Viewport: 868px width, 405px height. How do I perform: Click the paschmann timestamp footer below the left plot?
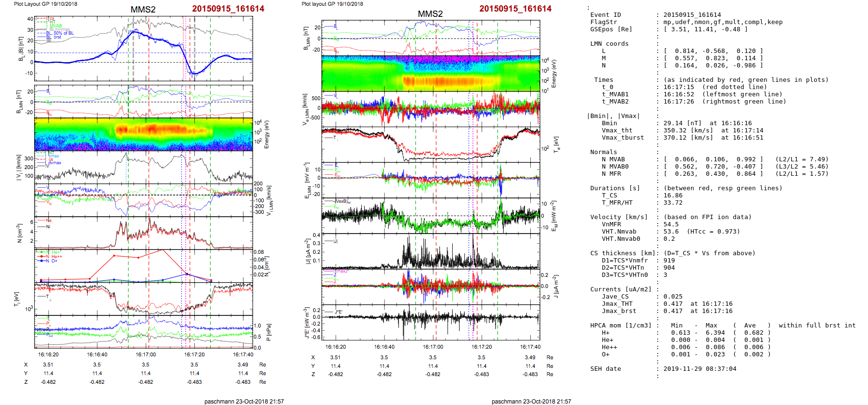point(244,402)
